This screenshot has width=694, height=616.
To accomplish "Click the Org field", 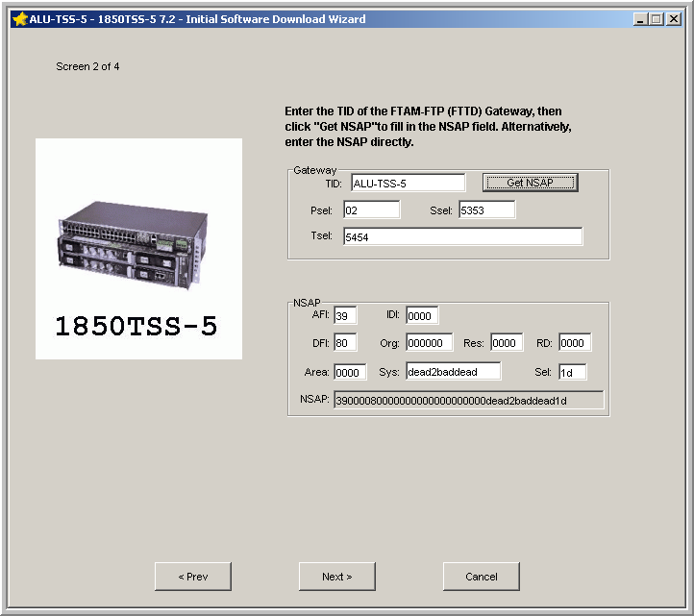I will [x=430, y=342].
